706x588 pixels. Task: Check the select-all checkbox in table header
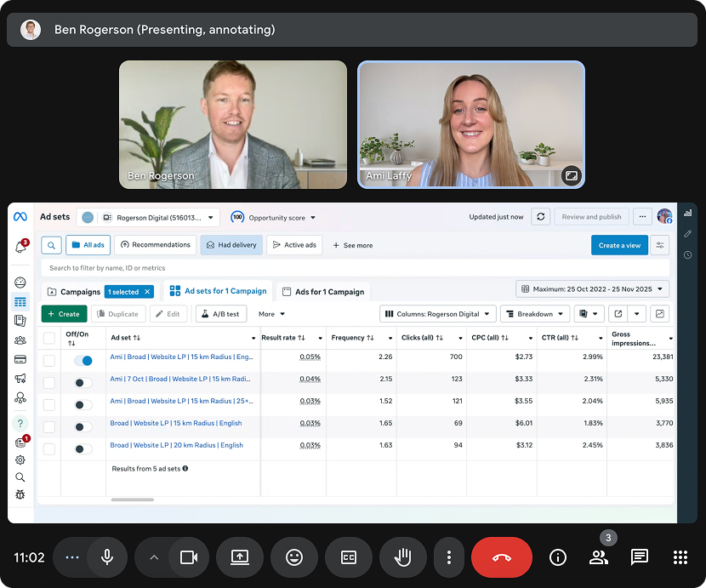[x=49, y=338]
